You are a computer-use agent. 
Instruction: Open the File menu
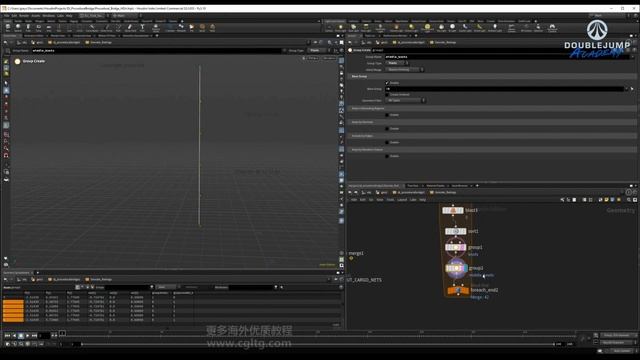click(6, 16)
